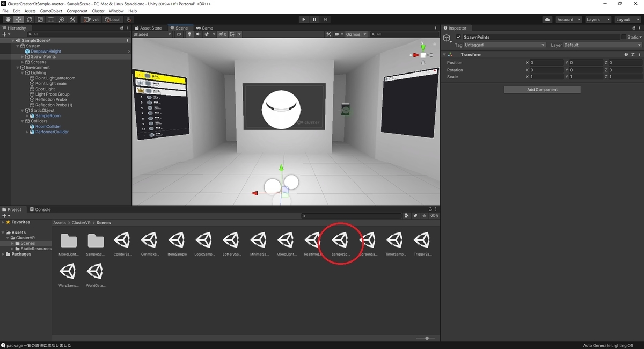Open Shaded draw mode dropdown

point(153,34)
